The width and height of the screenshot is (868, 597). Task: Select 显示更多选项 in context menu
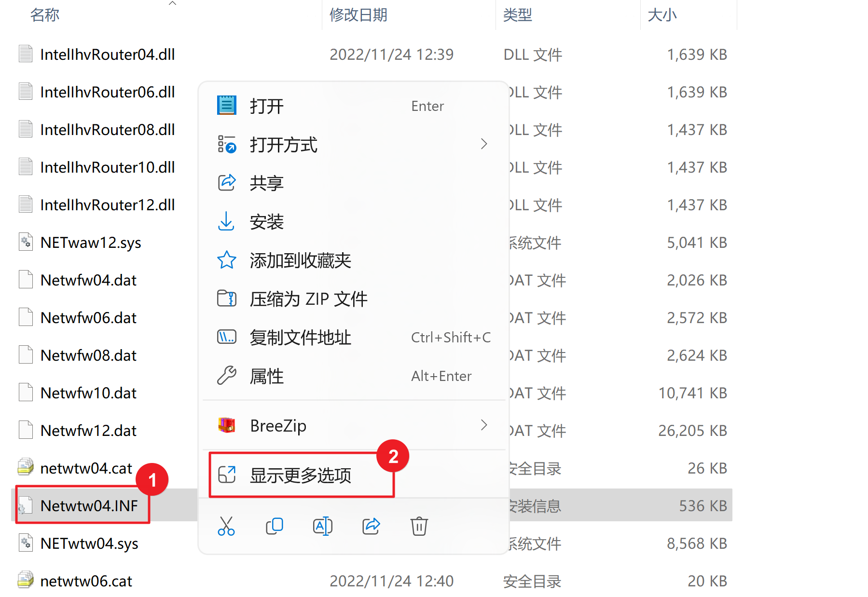(x=300, y=475)
